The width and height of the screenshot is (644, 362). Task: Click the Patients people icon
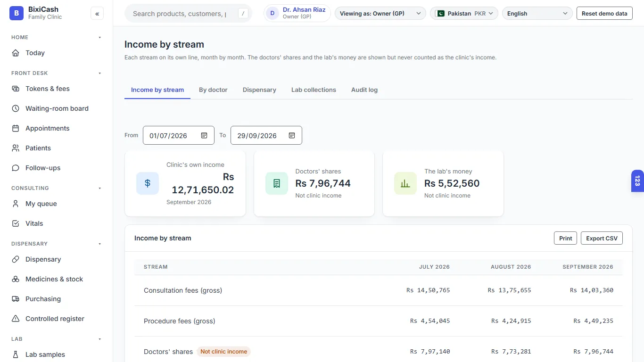(16, 148)
